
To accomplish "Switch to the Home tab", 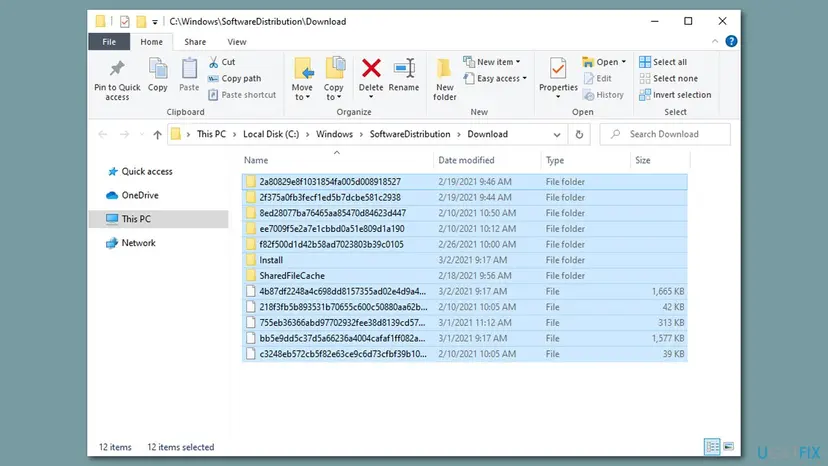I will pos(152,42).
